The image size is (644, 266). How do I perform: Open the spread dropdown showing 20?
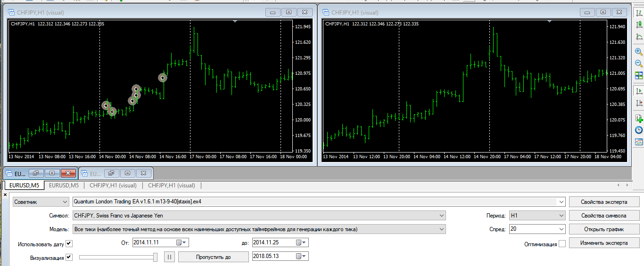[561, 229]
